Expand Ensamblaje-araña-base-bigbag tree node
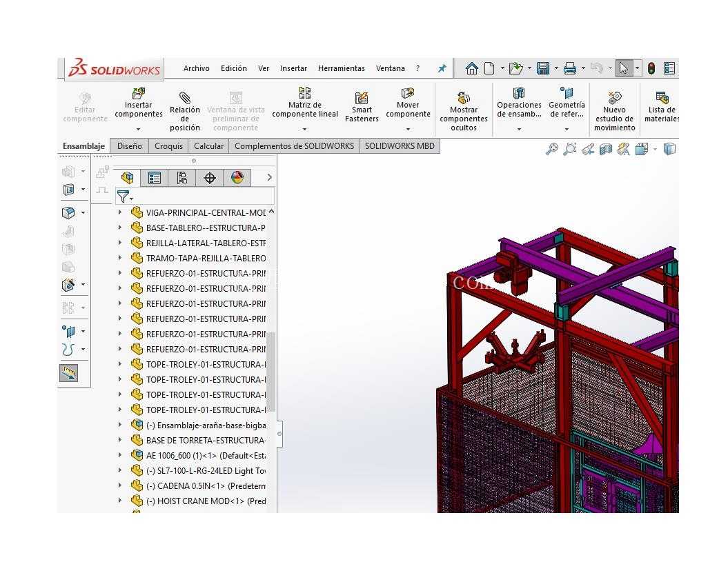 tap(120, 425)
